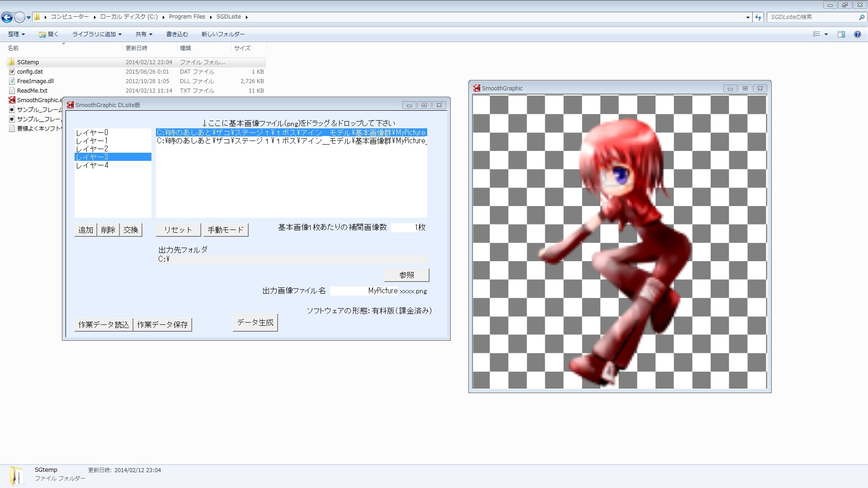The image size is (868, 488).
Task: Click the 参照 browse button
Action: click(x=406, y=275)
